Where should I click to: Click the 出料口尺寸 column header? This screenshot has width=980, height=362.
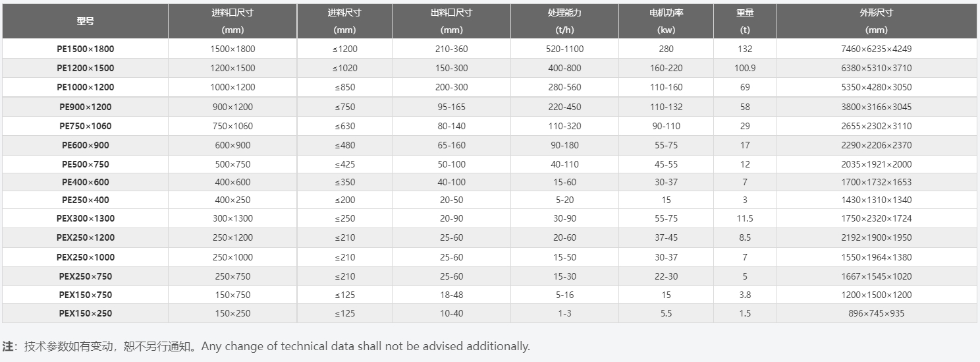(451, 21)
